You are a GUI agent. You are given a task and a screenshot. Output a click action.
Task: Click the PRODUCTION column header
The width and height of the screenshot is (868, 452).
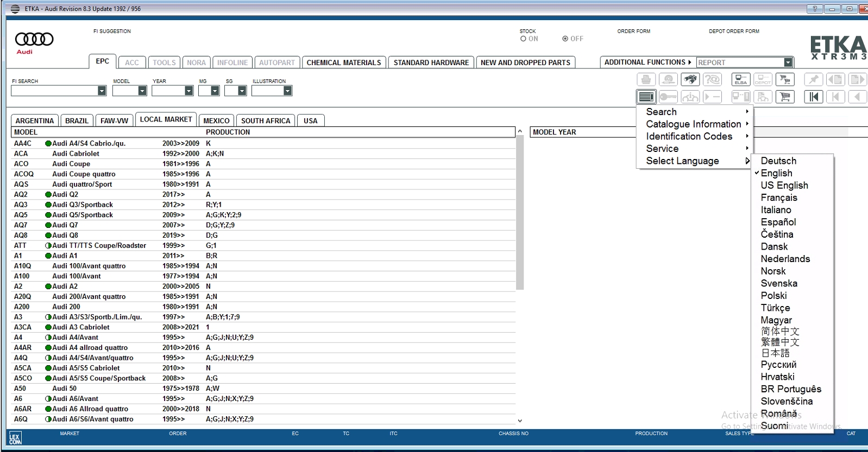pyautogui.click(x=228, y=132)
